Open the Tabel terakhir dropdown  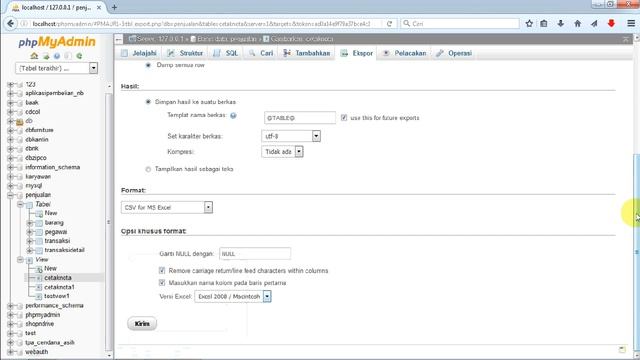[57, 68]
